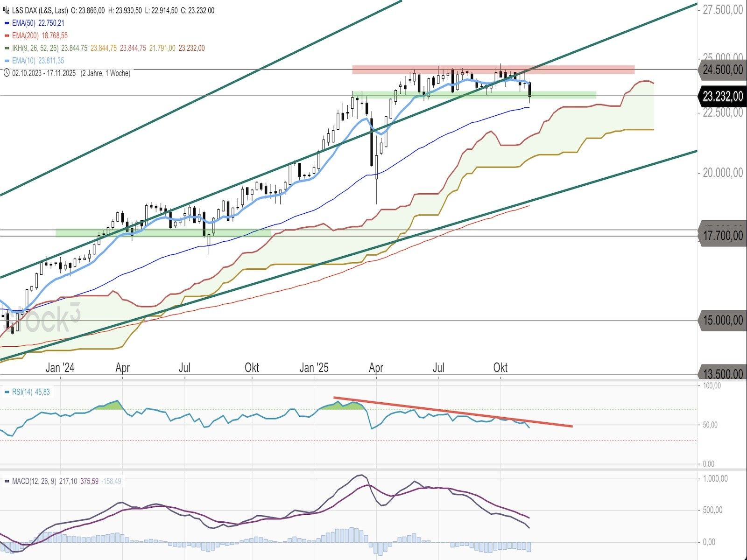
Task: Click the dark blue EMA(50) legend marker
Action: click(7, 23)
